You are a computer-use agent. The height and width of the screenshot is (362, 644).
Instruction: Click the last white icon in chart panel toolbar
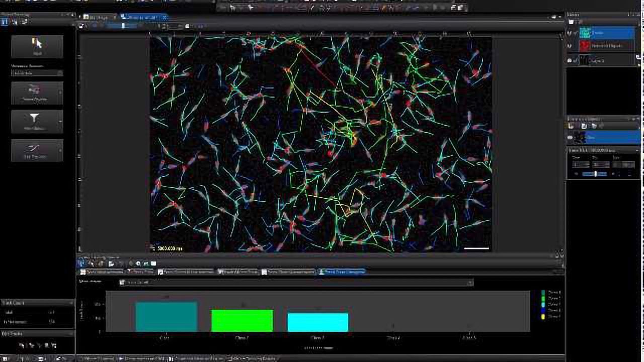pyautogui.click(x=153, y=263)
